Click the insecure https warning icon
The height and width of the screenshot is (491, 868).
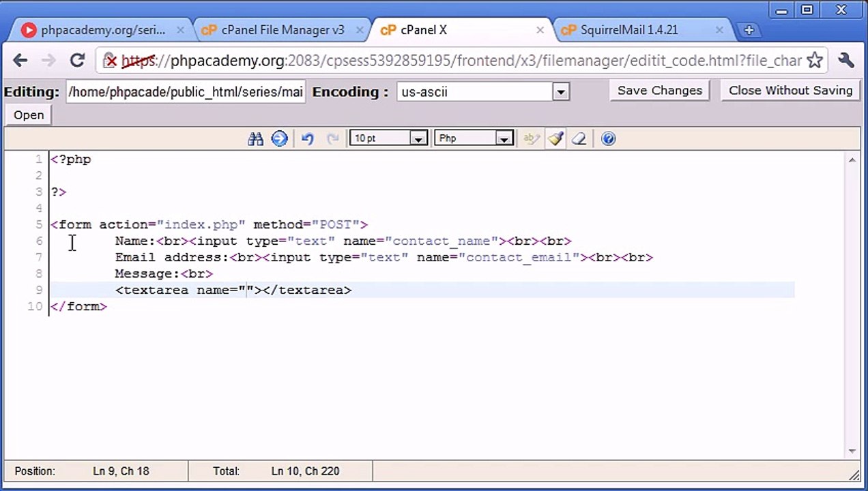(111, 61)
